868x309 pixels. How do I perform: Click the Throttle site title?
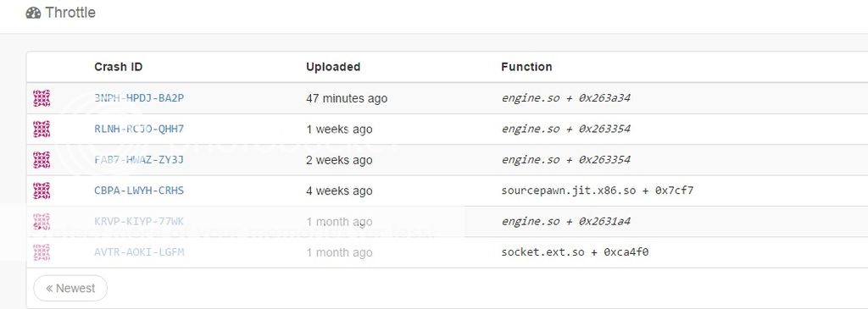point(70,13)
